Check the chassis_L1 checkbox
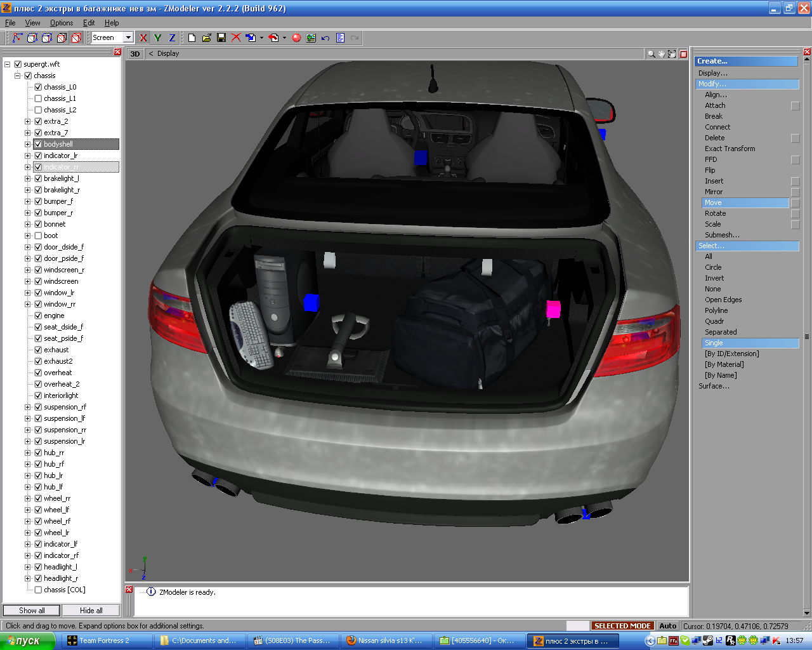Screen dimensions: 812x650 pyautogui.click(x=38, y=98)
